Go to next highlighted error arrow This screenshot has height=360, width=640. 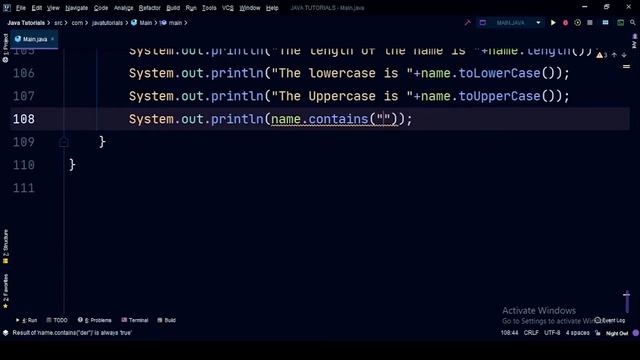(624, 55)
